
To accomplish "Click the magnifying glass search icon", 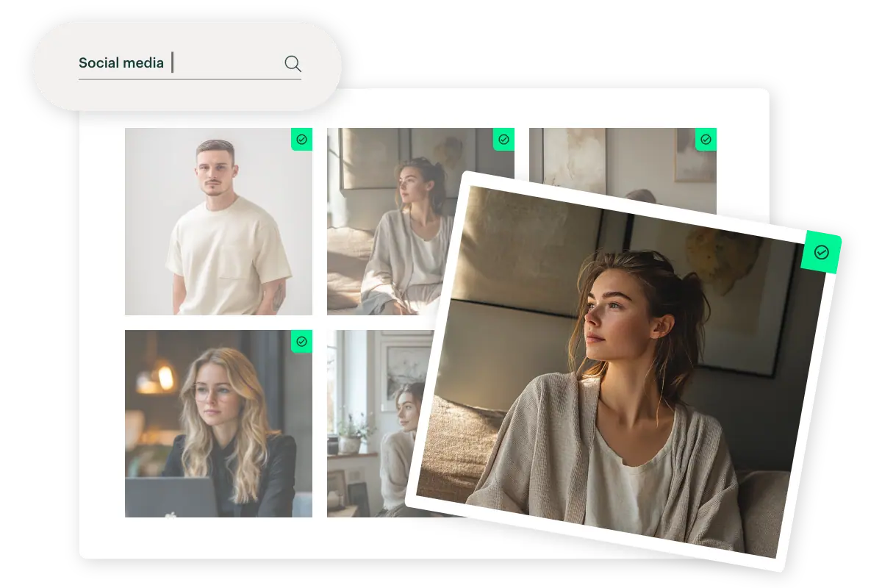I will [292, 64].
